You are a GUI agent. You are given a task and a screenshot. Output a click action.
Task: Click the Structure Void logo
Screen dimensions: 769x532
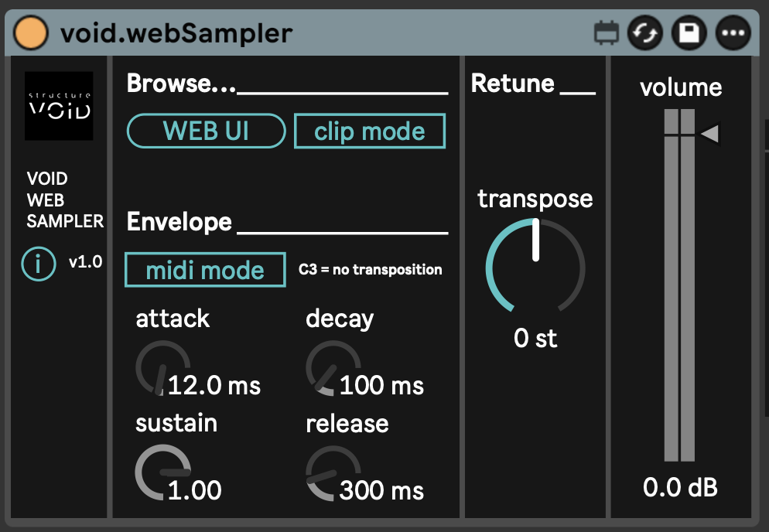(x=59, y=106)
